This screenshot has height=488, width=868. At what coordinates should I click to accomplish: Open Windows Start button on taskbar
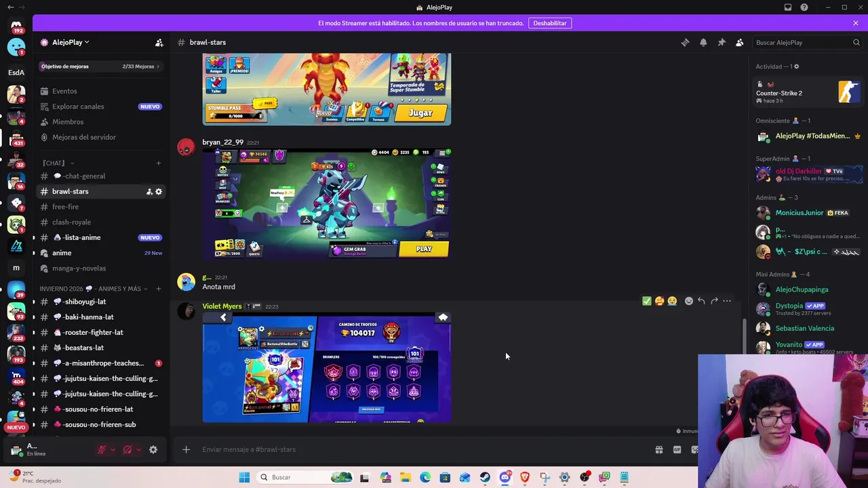(x=244, y=477)
